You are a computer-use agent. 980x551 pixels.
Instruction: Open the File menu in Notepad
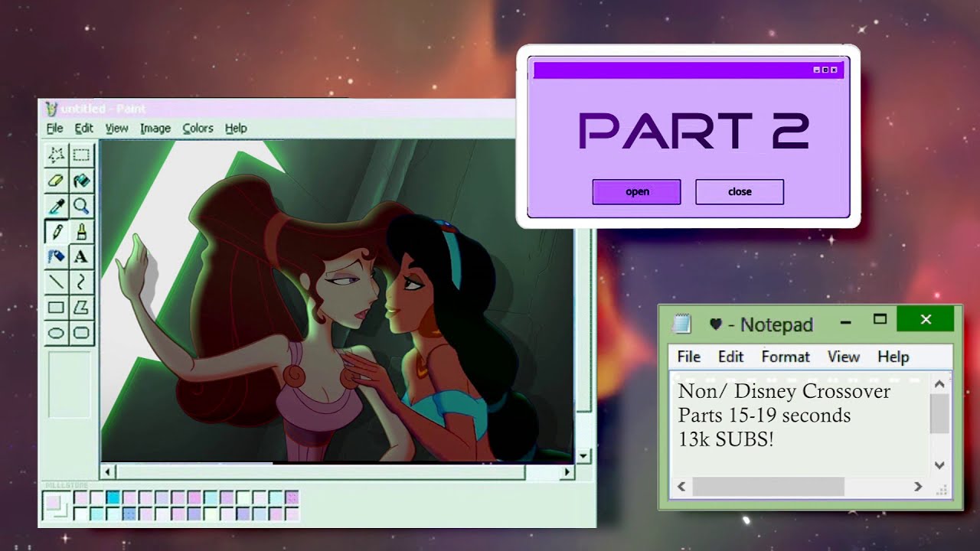click(x=688, y=357)
